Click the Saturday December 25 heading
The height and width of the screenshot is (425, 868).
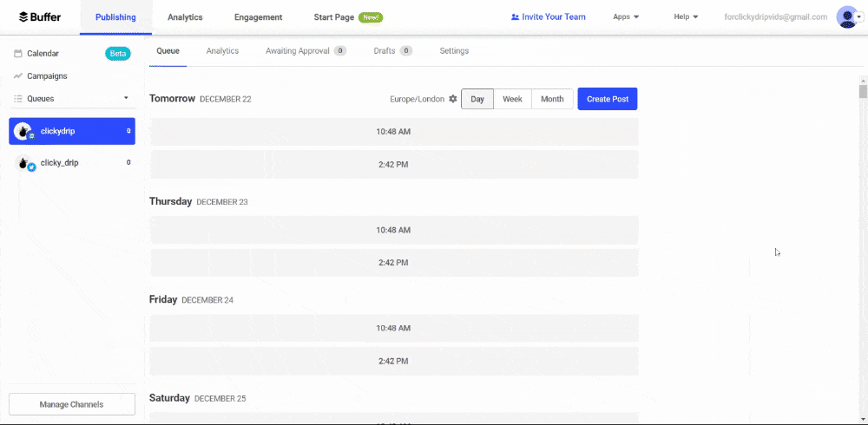point(198,398)
